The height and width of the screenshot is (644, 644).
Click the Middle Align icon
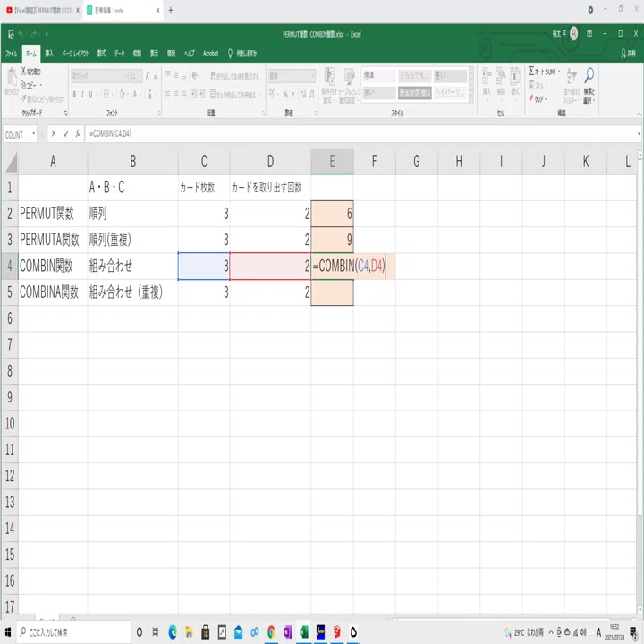pyautogui.click(x=176, y=75)
